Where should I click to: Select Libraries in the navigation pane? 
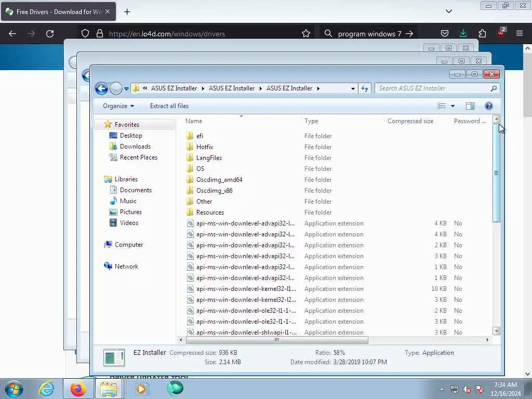(x=126, y=179)
